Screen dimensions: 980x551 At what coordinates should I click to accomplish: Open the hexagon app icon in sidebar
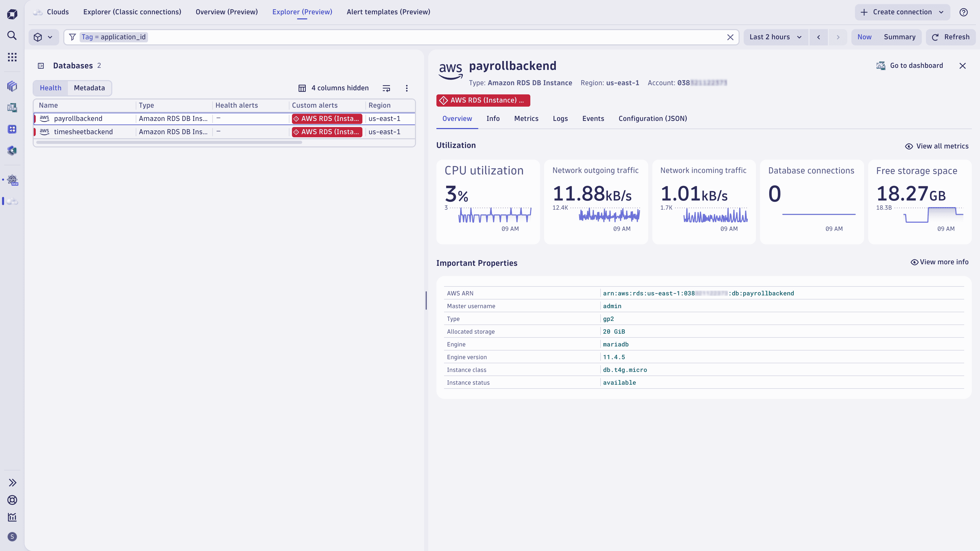click(12, 151)
